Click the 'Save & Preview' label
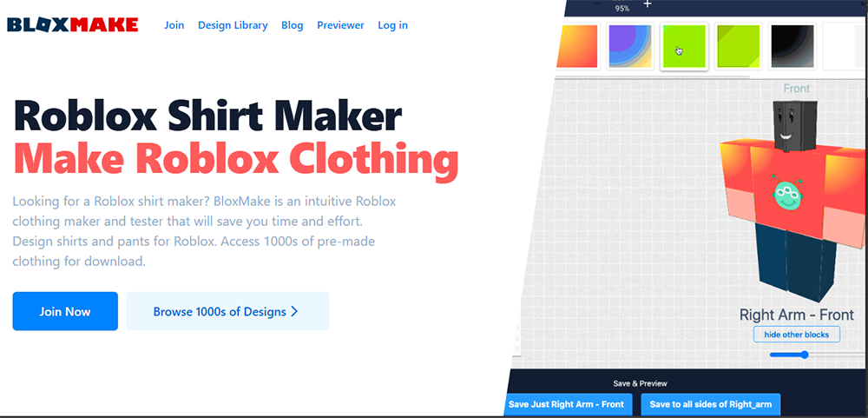The width and height of the screenshot is (868, 418). click(x=640, y=383)
